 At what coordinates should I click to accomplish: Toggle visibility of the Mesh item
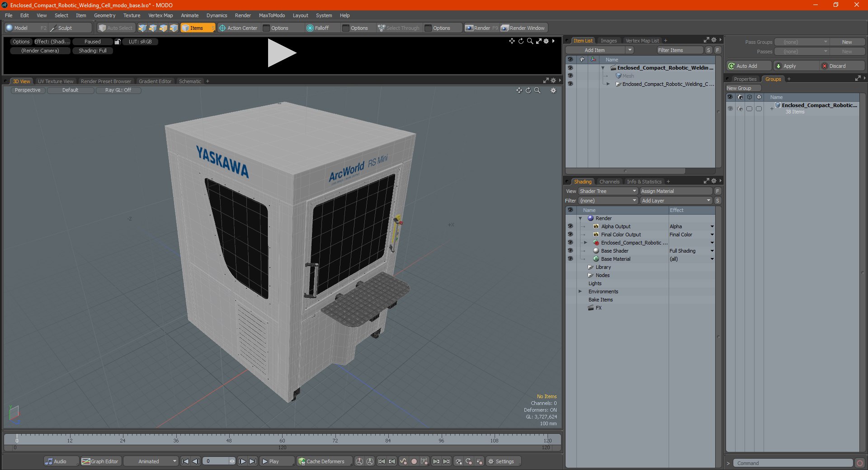(570, 76)
